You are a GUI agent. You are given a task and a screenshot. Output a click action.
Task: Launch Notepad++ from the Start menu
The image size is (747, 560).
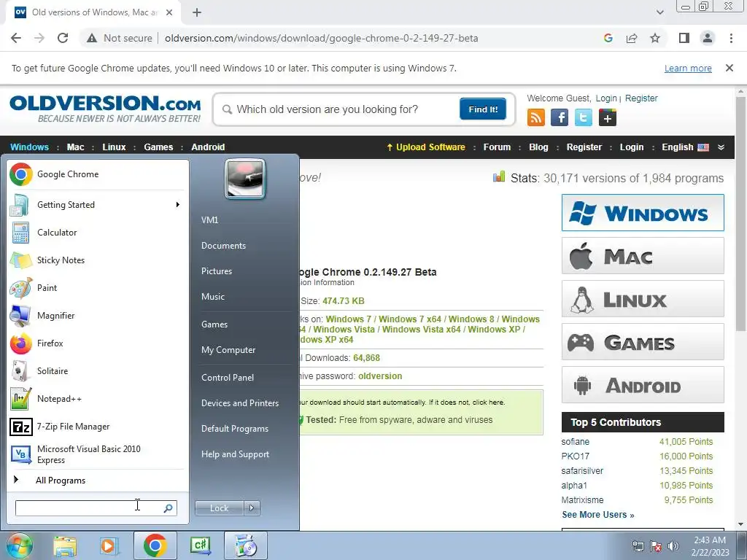coord(97,399)
